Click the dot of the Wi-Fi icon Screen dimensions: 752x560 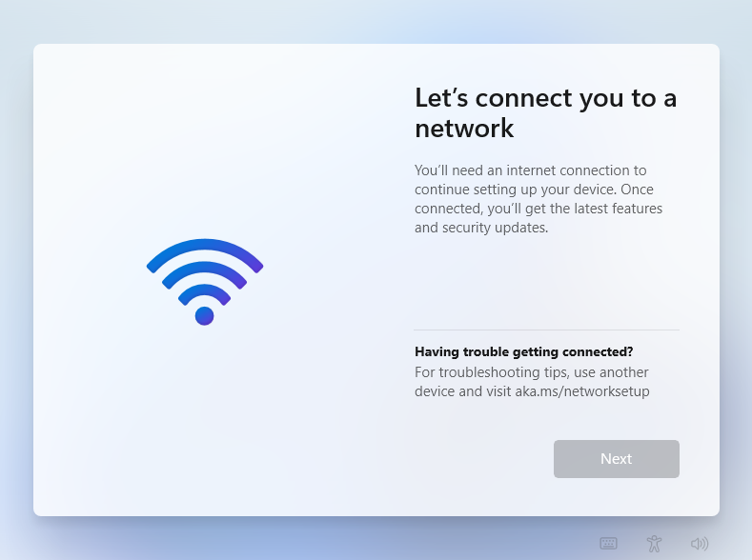pos(204,315)
